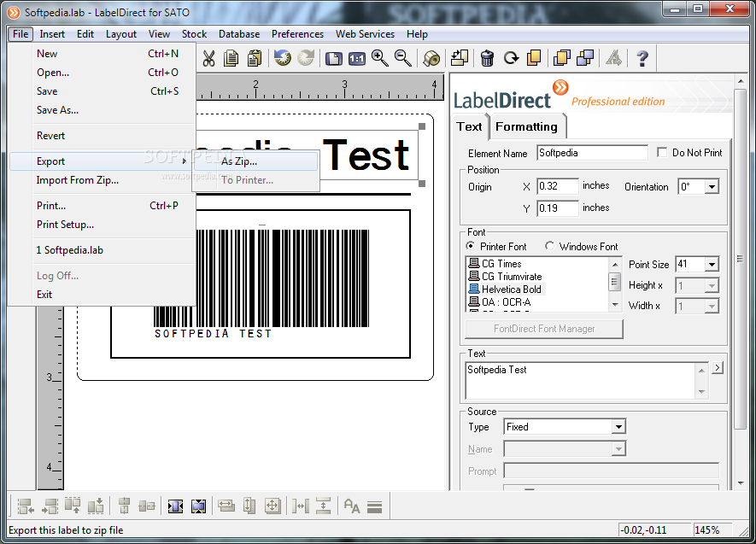Open Help with question mark icon
Screen dimensions: 756x544
point(642,59)
